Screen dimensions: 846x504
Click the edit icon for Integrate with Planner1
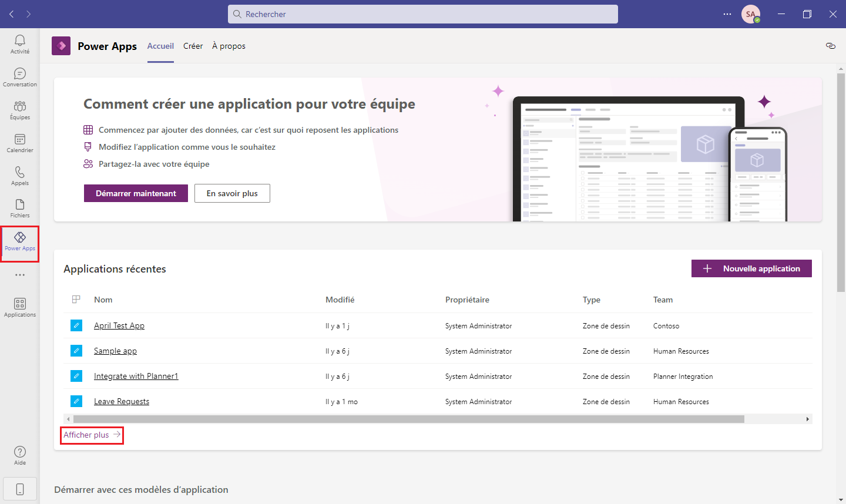[x=76, y=376]
